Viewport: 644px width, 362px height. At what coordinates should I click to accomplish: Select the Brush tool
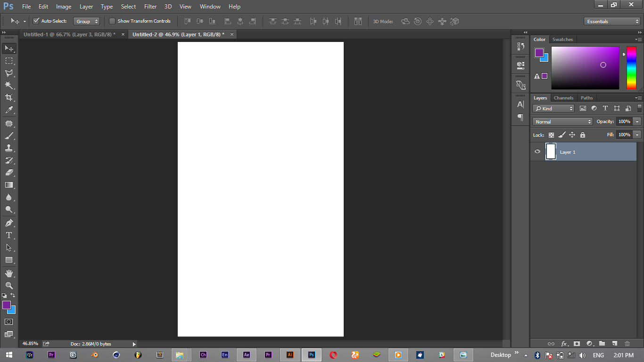coord(9,136)
